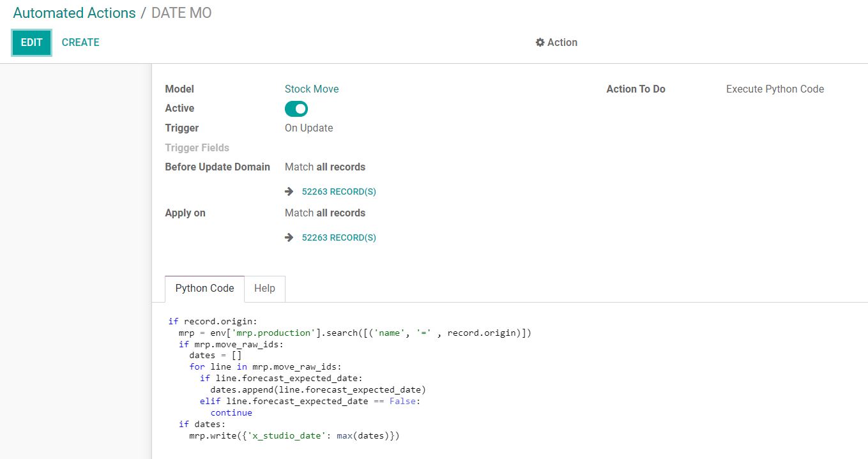Click the 'DATE MO' breadcrumb title
This screenshot has width=868, height=459.
click(181, 13)
